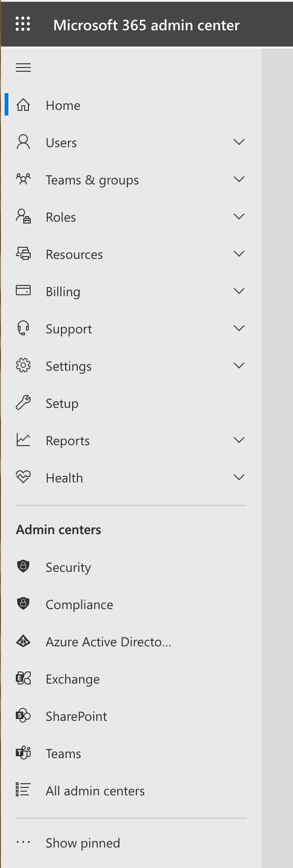The height and width of the screenshot is (868, 293).
Task: Expand the Settings chevron arrow
Action: [x=239, y=366]
